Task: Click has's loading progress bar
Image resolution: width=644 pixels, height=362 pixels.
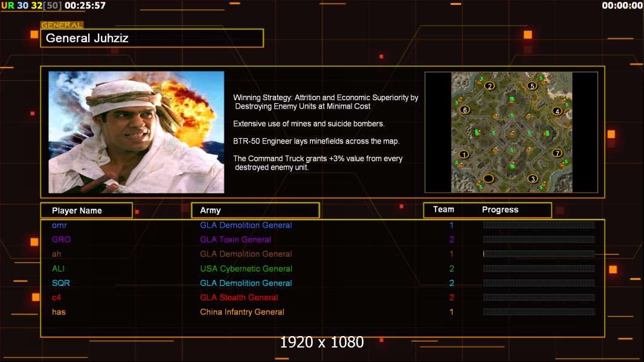Action: [x=539, y=312]
